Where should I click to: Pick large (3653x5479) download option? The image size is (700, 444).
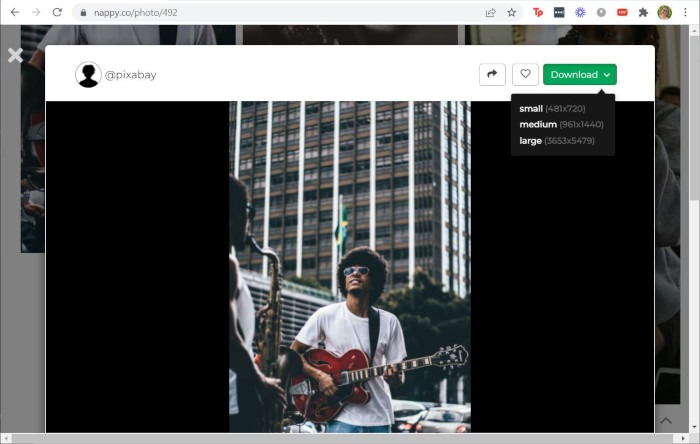[557, 141]
